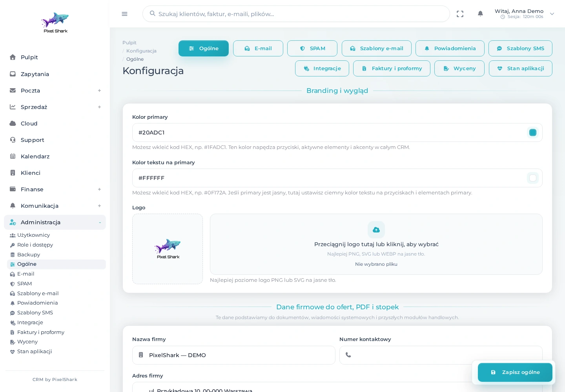Collapse Administracja submenu
This screenshot has height=392, width=565.
[x=100, y=222]
